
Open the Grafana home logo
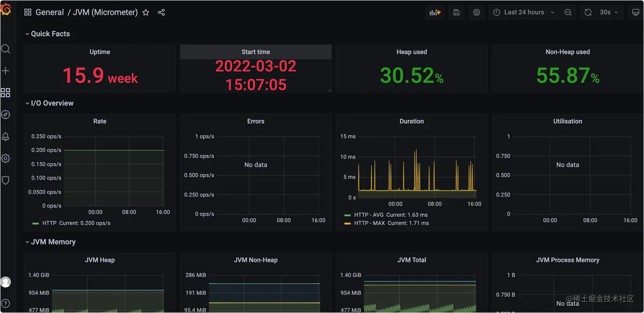click(6, 10)
